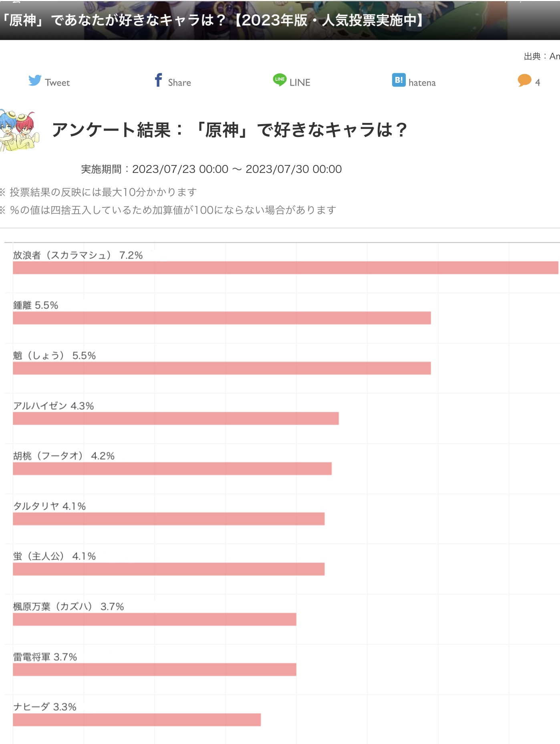Click the two-character mascot avatar
This screenshot has height=744, width=560.
pyautogui.click(x=19, y=130)
